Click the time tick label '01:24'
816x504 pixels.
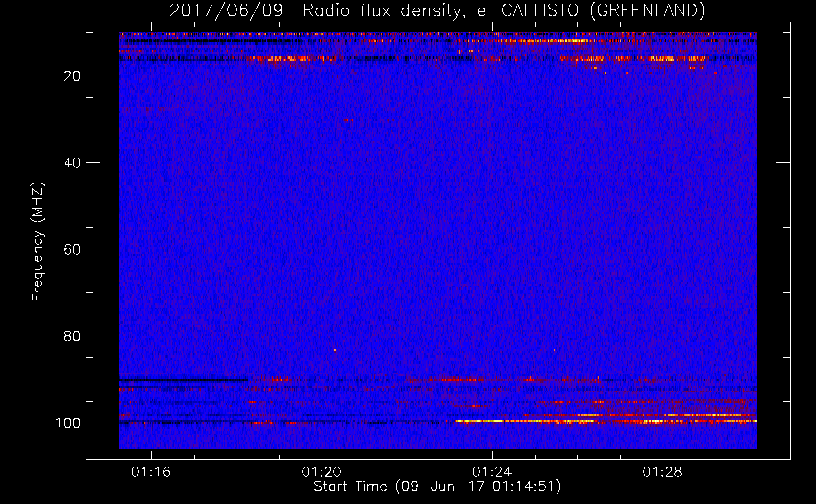(492, 472)
